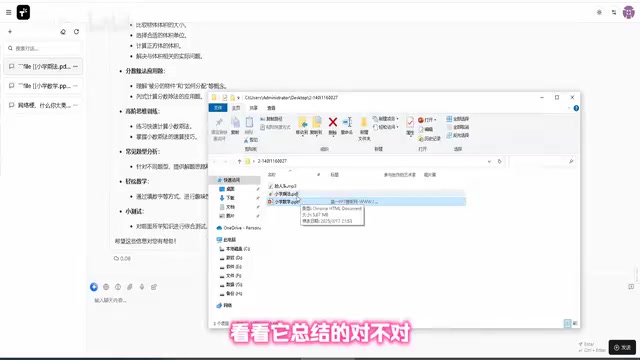This screenshot has height=360, width=640.
Task: Click the clear-history icon beside refresh
Action: point(63,31)
